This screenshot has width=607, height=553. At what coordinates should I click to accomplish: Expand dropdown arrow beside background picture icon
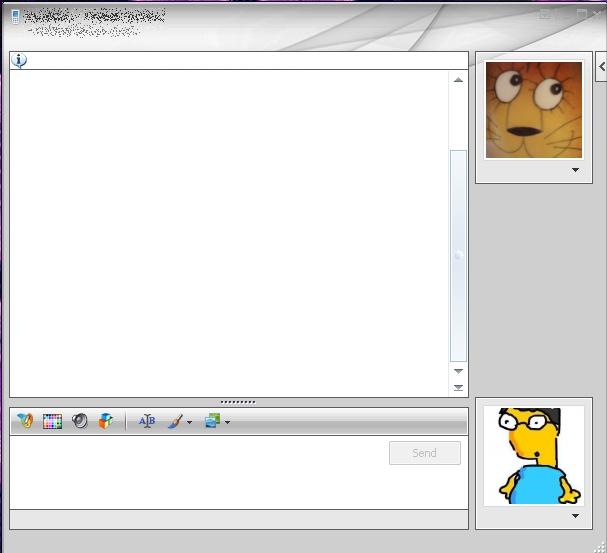click(227, 423)
